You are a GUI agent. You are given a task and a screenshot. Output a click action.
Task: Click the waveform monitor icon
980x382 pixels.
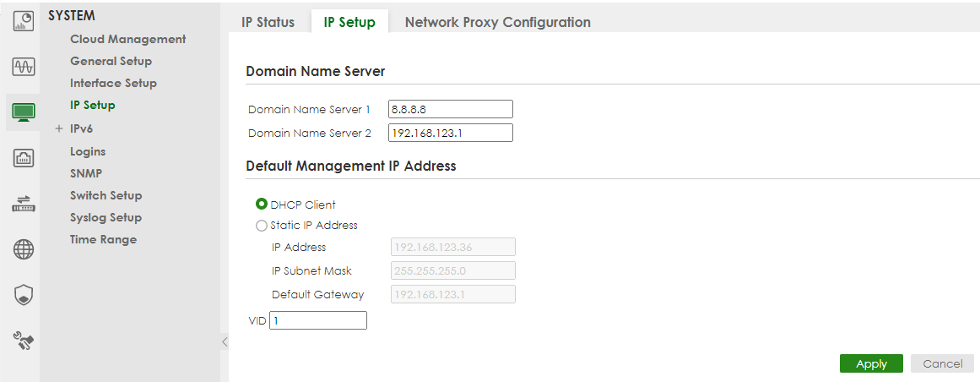pyautogui.click(x=23, y=67)
